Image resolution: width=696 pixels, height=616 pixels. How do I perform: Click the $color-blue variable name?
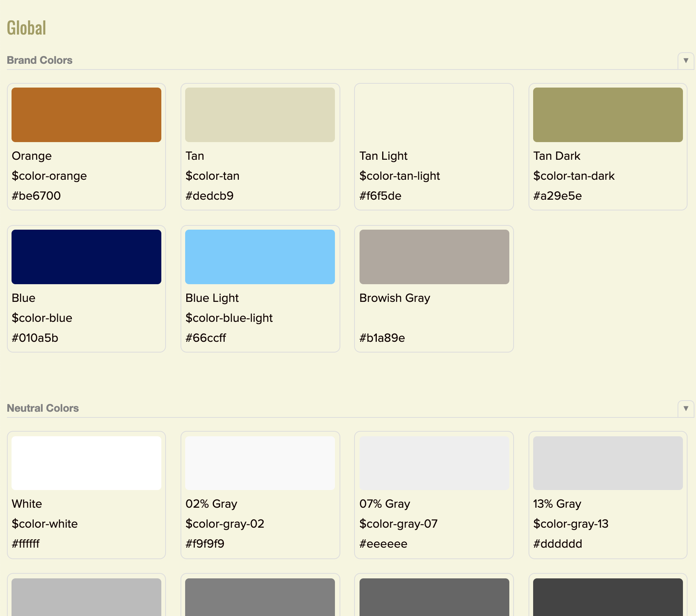pos(42,318)
